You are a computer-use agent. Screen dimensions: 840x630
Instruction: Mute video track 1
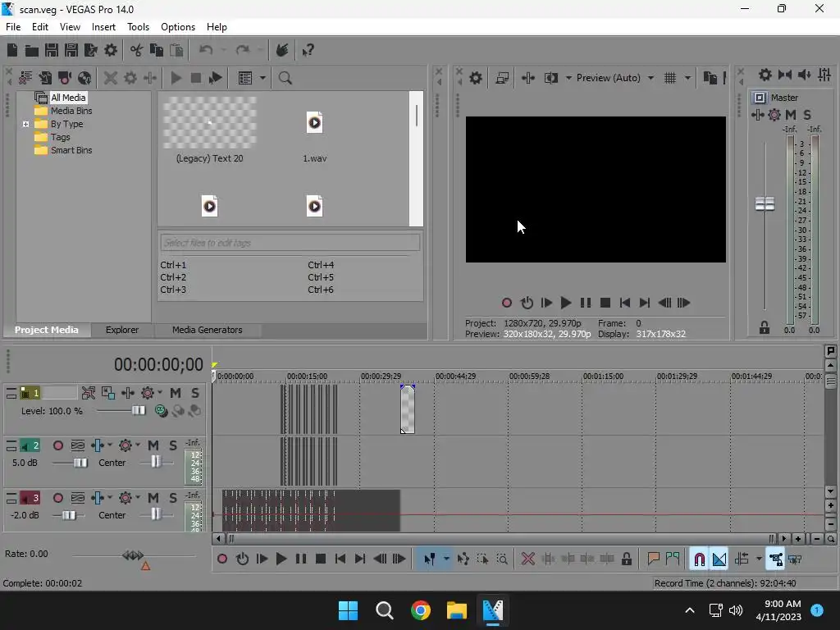[x=176, y=393]
